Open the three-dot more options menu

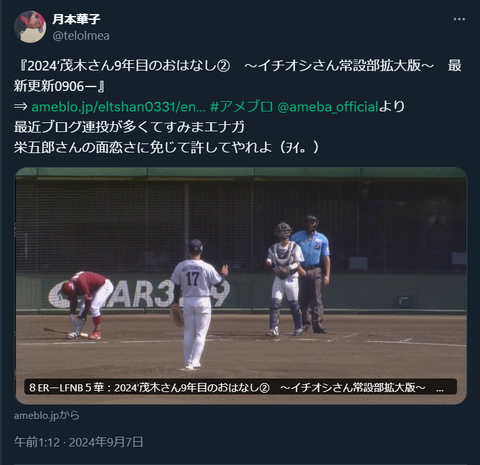[x=459, y=19]
